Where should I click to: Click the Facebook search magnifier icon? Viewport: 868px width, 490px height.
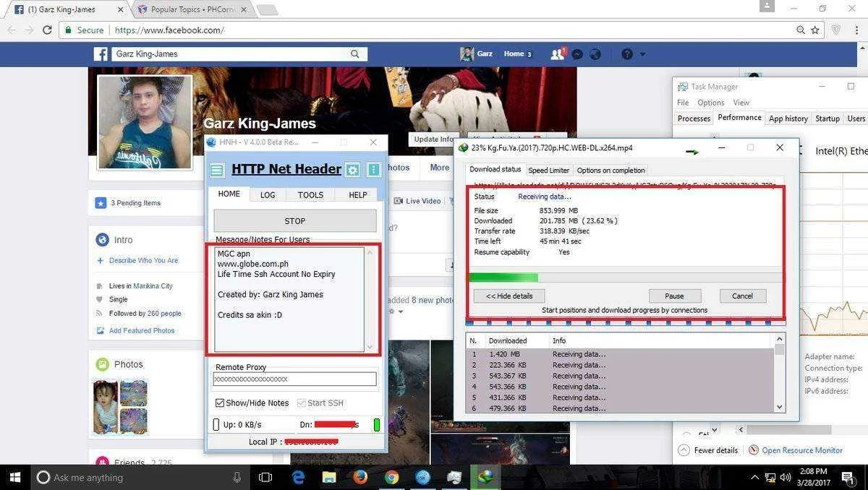pyautogui.click(x=355, y=54)
